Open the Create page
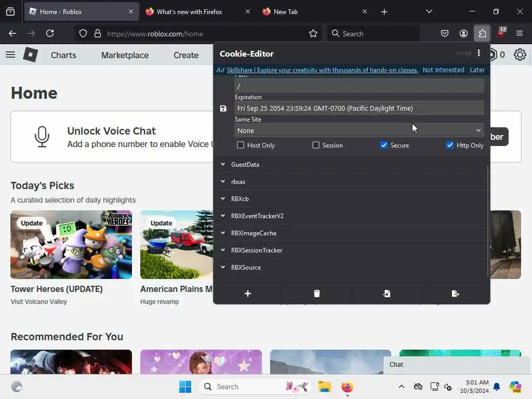 (x=186, y=55)
